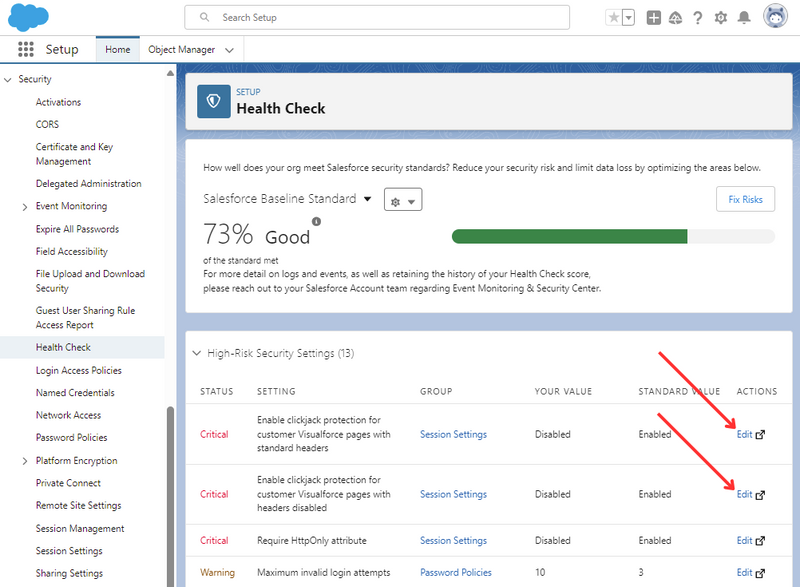This screenshot has height=587, width=800.
Task: Open the favorites list dropdown arrow
Action: (629, 18)
